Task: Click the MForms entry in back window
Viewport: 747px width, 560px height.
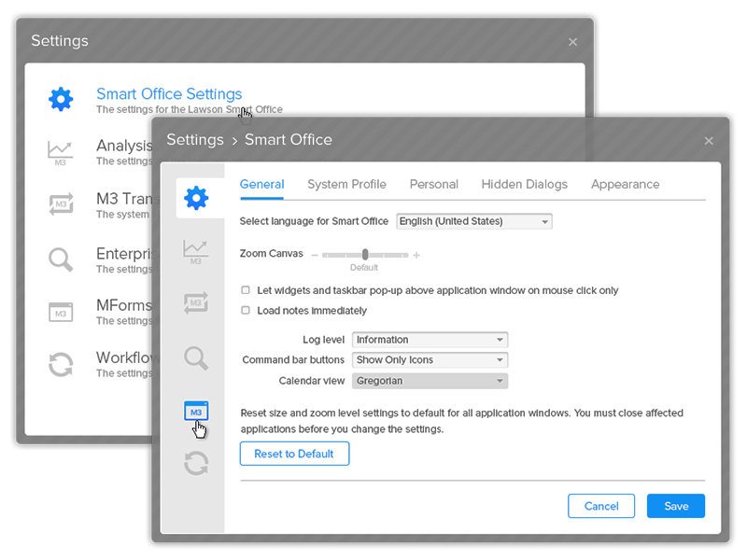Action: point(124,305)
